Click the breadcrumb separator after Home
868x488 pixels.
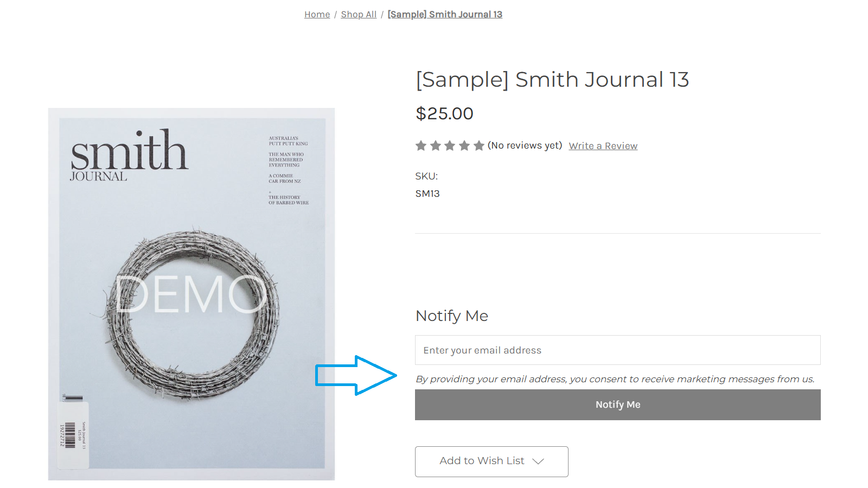tap(336, 14)
